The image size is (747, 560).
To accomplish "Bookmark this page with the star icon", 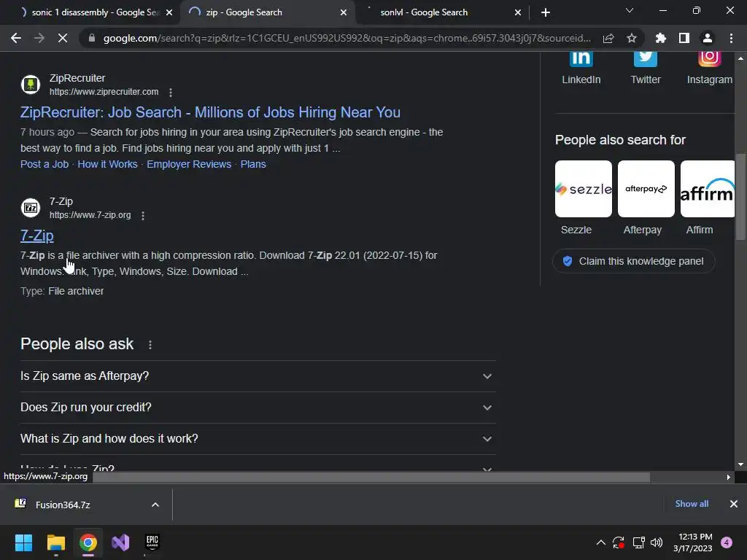I will (x=632, y=38).
